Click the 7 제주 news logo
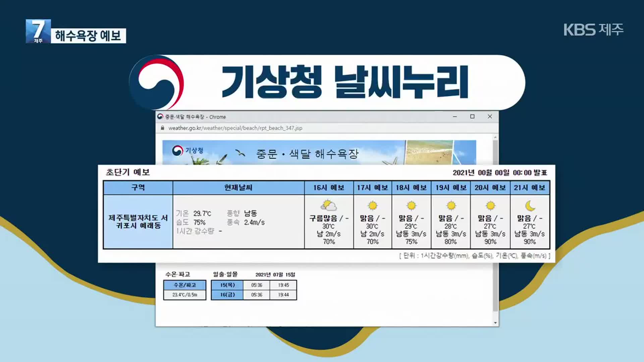 [x=38, y=31]
